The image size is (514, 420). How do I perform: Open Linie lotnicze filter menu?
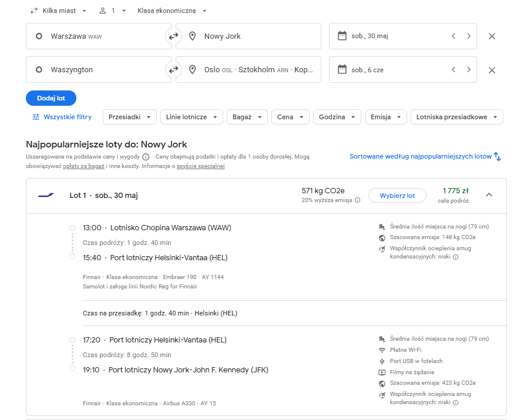tap(192, 117)
